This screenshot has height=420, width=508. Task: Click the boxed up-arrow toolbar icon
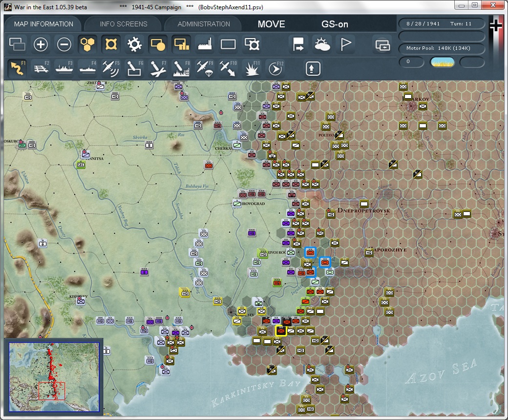click(313, 68)
